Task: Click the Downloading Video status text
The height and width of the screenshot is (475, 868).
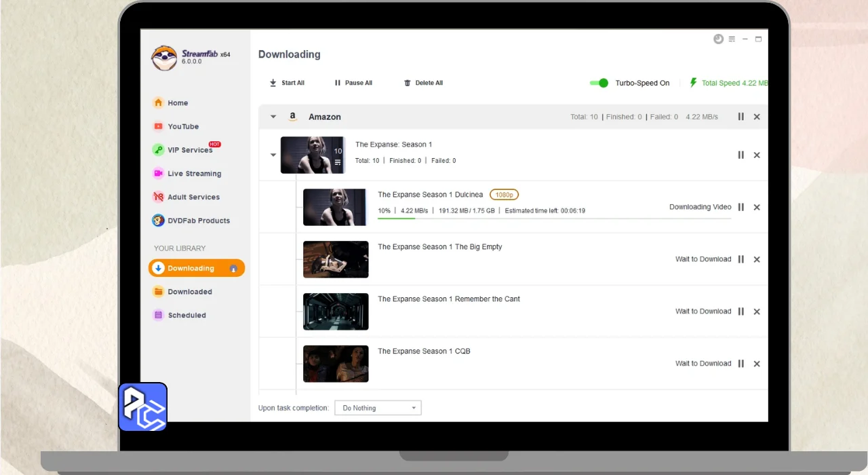Action: (701, 207)
